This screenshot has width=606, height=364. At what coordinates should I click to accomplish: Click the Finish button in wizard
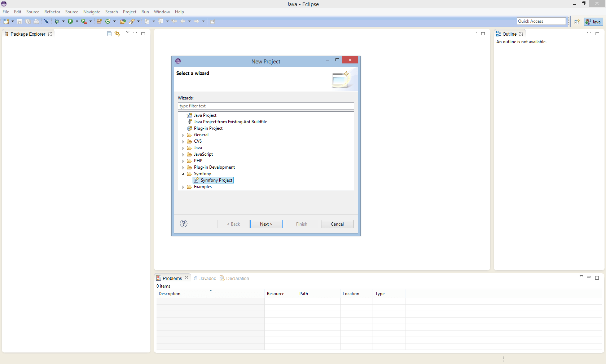302,224
